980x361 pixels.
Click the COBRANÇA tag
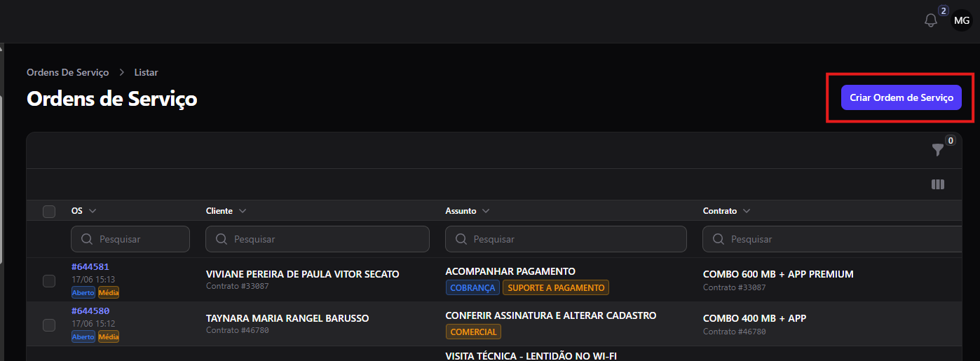tap(472, 288)
